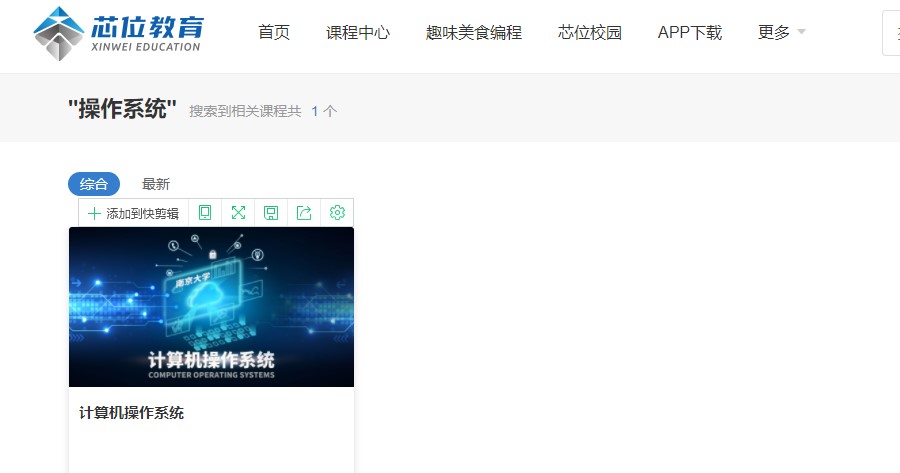Click 添加到快剪辑 button
The image size is (900, 473).
[133, 214]
